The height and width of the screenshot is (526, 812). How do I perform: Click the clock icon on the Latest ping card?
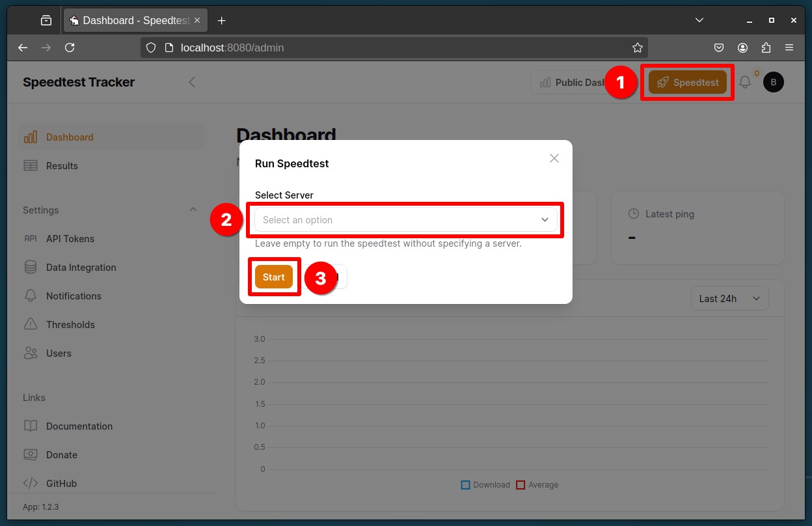pos(633,214)
